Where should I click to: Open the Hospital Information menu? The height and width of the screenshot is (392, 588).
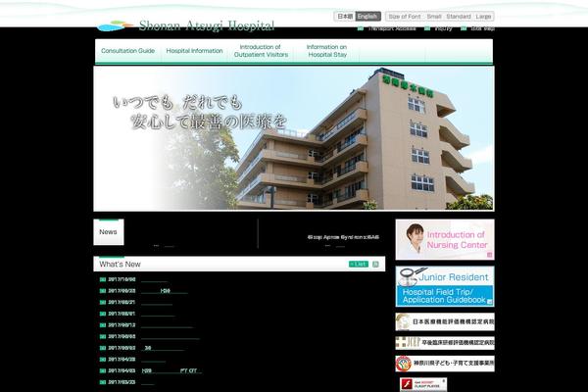click(x=194, y=51)
